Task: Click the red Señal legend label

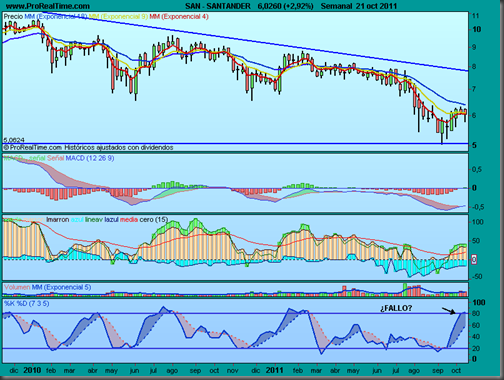Action: (x=55, y=158)
